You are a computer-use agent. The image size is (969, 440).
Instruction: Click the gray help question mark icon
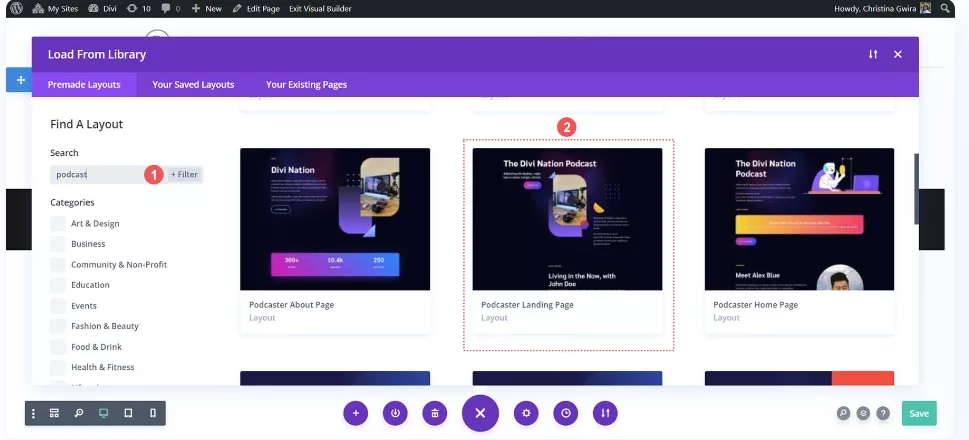tap(883, 413)
